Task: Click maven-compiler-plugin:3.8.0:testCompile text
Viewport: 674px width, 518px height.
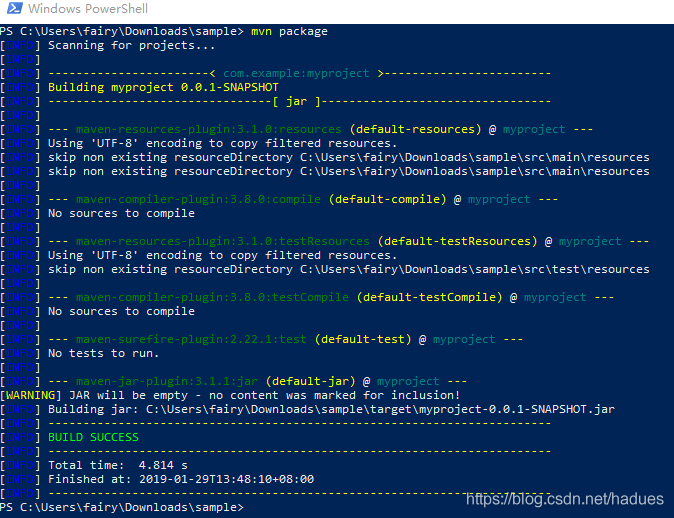Action: coord(212,297)
